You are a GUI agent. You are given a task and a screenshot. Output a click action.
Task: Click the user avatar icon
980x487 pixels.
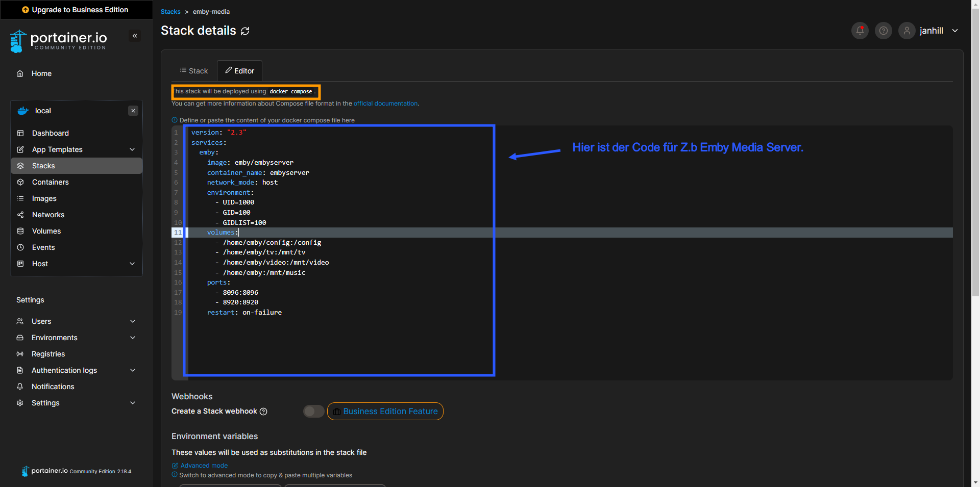tap(907, 31)
